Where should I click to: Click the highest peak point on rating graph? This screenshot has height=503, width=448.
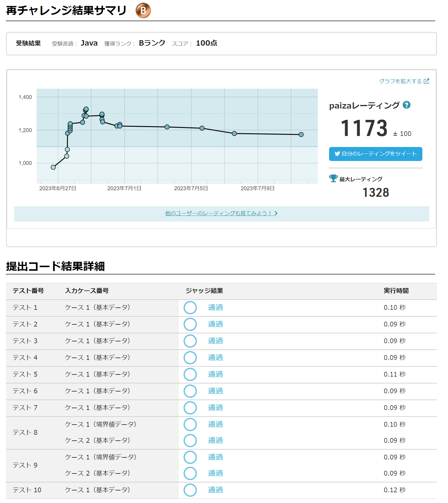[x=86, y=109]
